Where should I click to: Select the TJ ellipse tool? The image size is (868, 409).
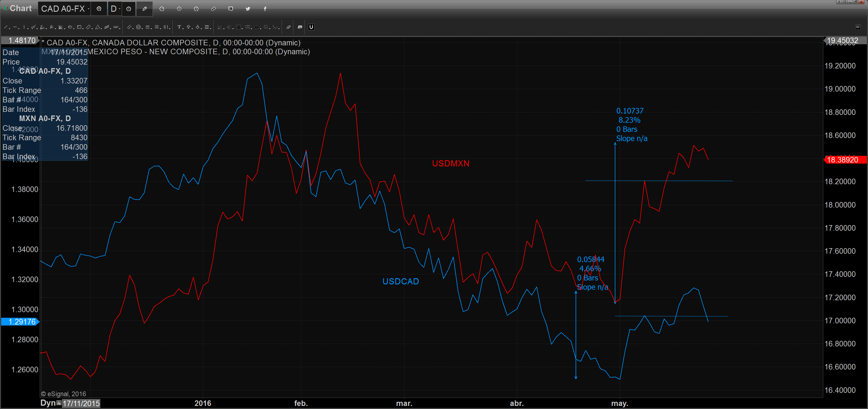(x=257, y=27)
